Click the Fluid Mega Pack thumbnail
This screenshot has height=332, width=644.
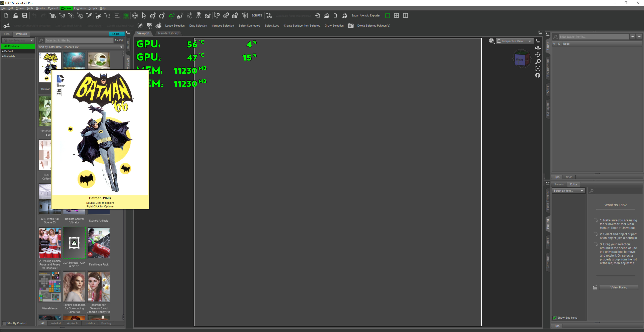(99, 243)
